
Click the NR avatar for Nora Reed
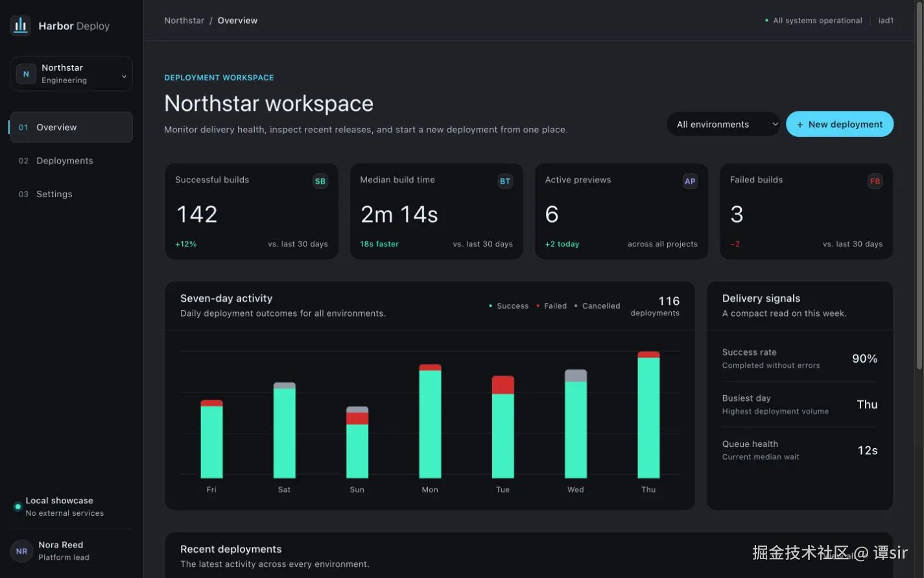pos(21,551)
